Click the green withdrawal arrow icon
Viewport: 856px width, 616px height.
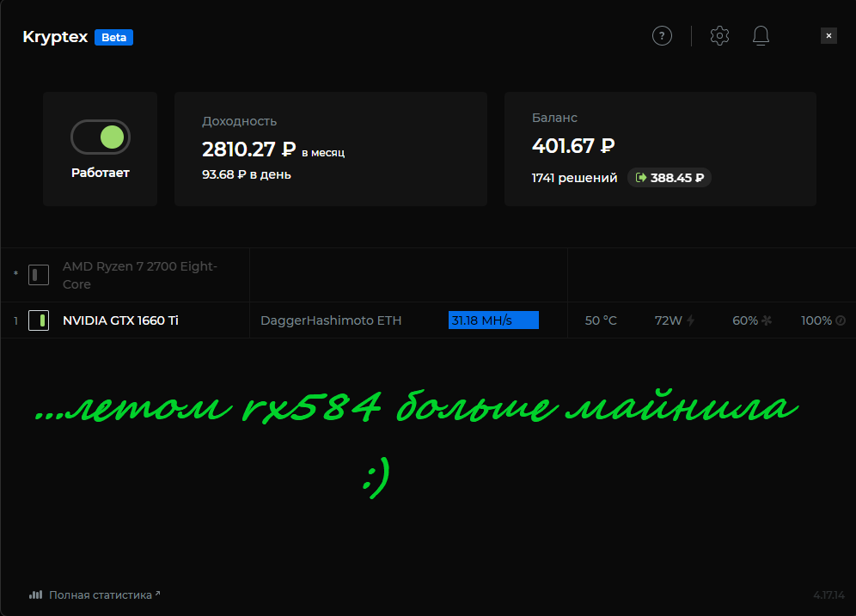point(640,178)
